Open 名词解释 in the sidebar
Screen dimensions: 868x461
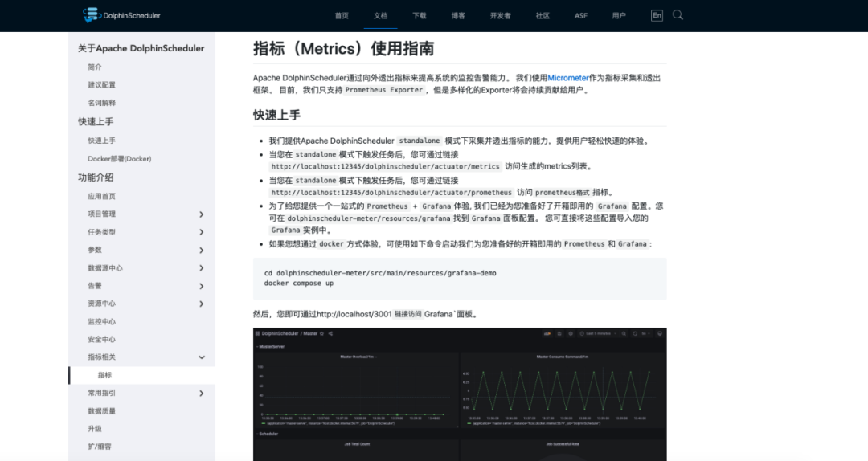point(101,103)
